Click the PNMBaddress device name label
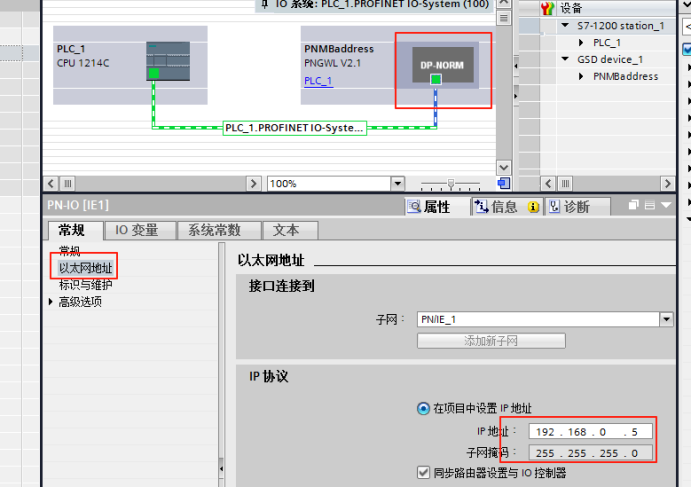This screenshot has height=488, width=692. 339,49
